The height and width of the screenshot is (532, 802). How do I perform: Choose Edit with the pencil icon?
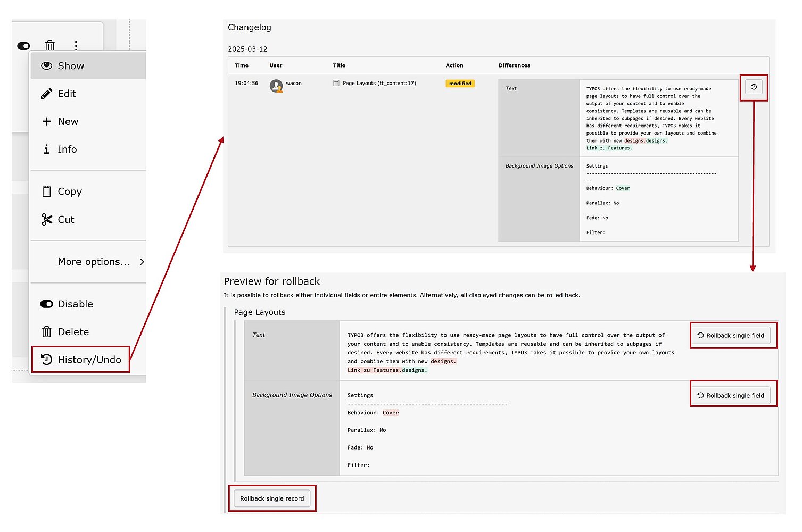pyautogui.click(x=67, y=94)
